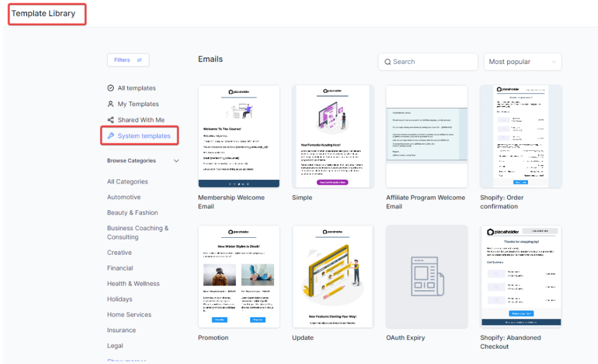The image size is (598, 364).
Task: Click the magnifier icon in search box
Action: click(387, 62)
